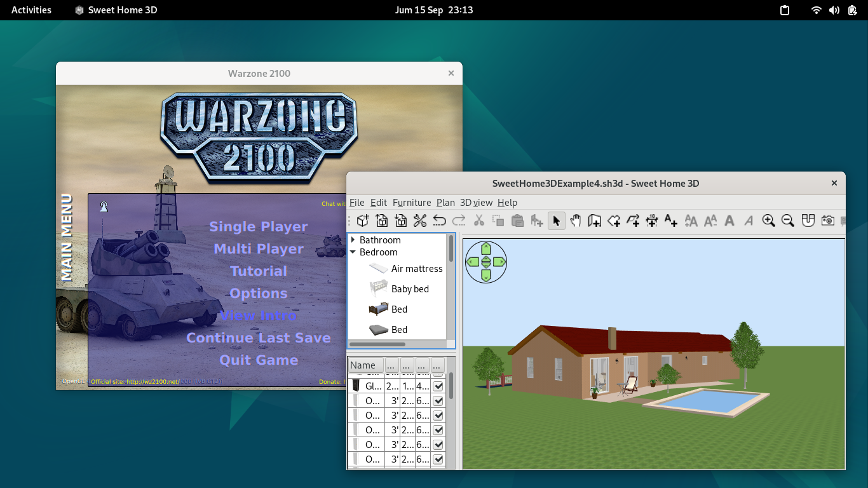The width and height of the screenshot is (868, 488).
Task: Activate the Pan hand tool
Action: coord(576,220)
